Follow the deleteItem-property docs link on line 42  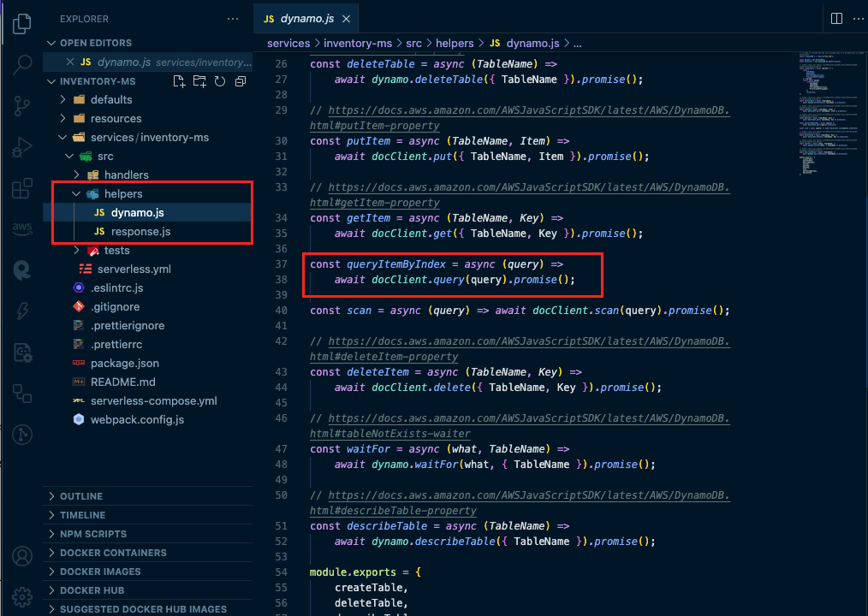tap(529, 341)
